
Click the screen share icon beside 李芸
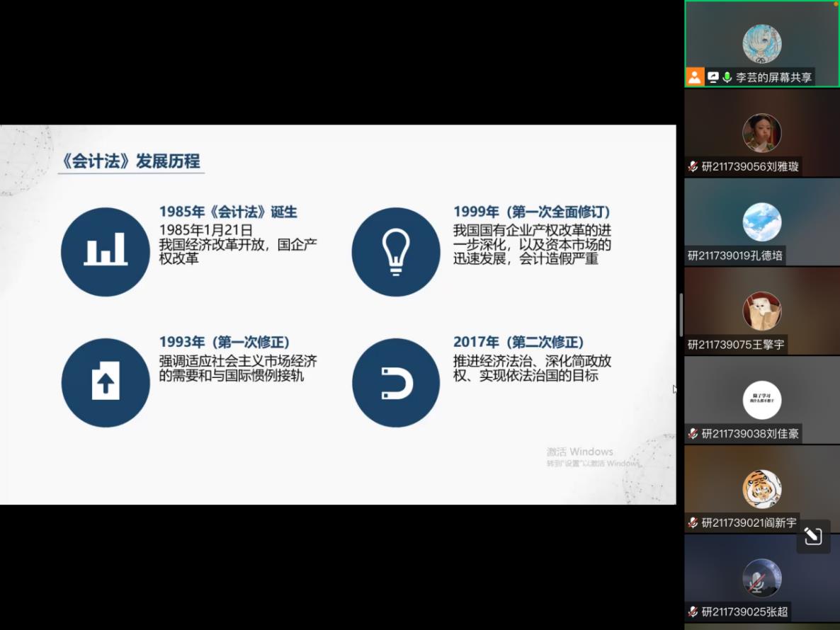click(x=713, y=77)
